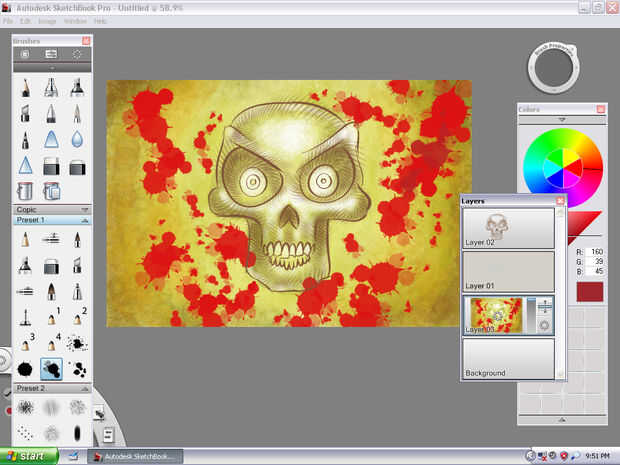The height and width of the screenshot is (465, 620).
Task: Select Layer 02 with skull sketch
Action: coord(508,228)
